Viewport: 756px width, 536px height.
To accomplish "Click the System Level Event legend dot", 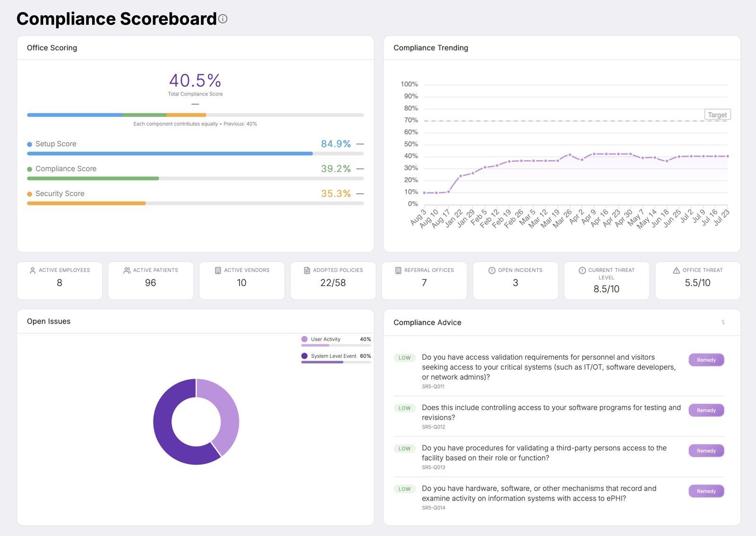I will 304,356.
